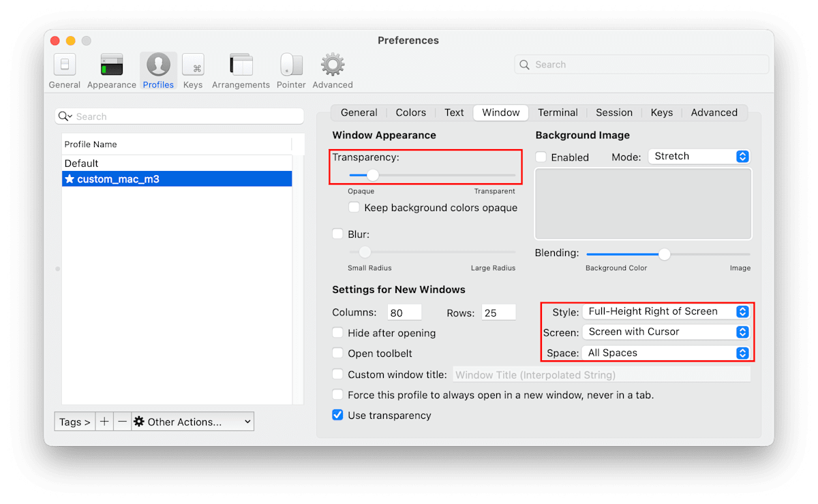Select the custom_mac_m3 profile
This screenshot has height=504, width=818.
(x=177, y=179)
